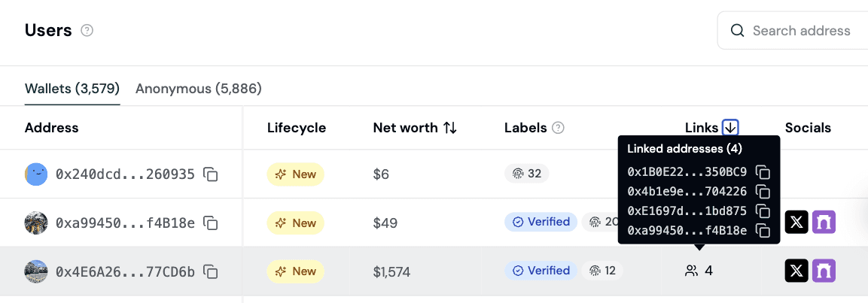This screenshot has height=303, width=868.
Task: Copy linked address 0x4b1e9e...704226
Action: [763, 192]
